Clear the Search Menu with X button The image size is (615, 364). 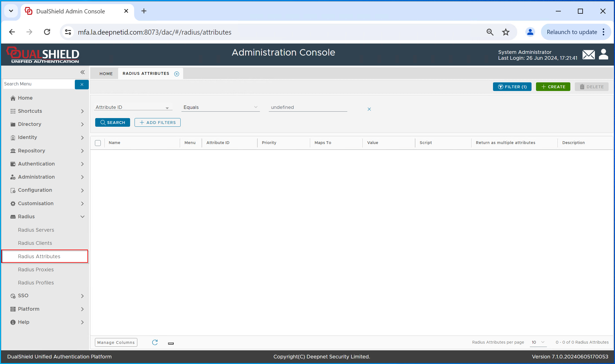point(82,84)
